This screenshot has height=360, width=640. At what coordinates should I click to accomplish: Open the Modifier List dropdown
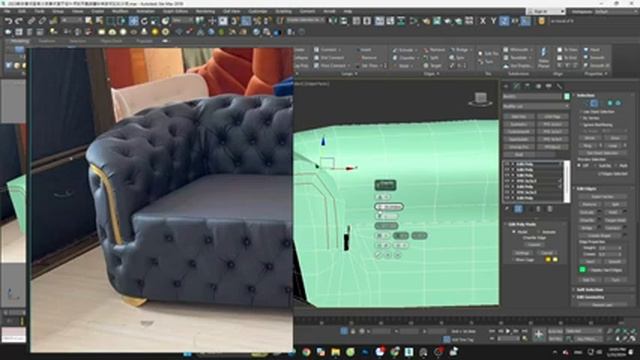[536, 106]
